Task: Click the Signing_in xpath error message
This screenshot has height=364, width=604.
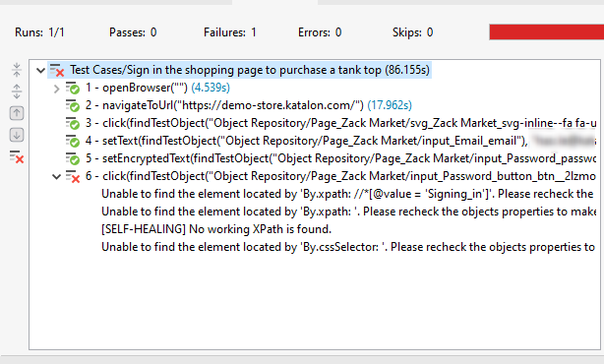Action: tap(347, 194)
